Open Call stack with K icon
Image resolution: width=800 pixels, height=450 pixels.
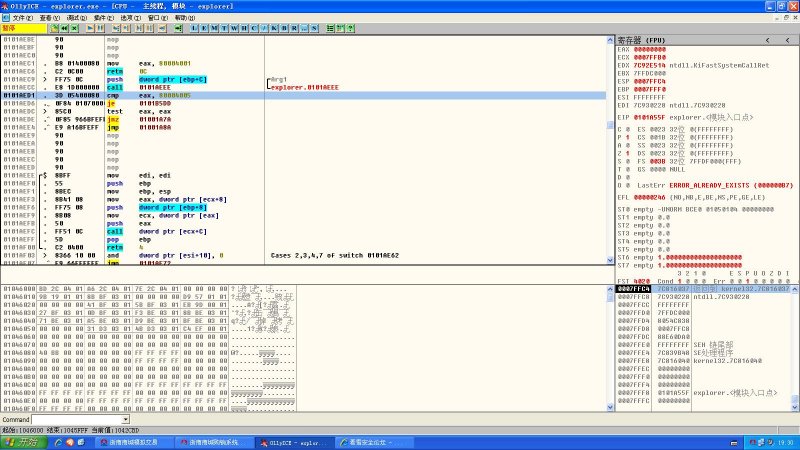(x=274, y=28)
